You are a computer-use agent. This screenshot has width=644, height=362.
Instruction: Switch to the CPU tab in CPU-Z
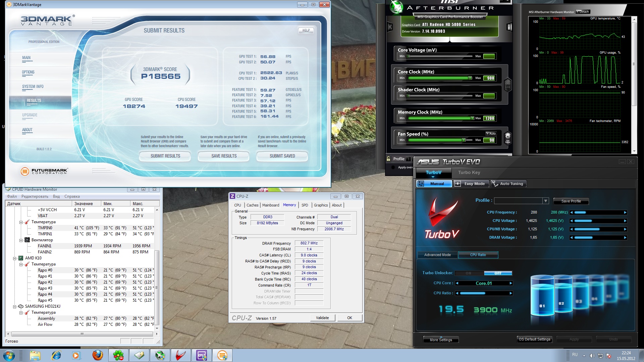[x=238, y=205]
